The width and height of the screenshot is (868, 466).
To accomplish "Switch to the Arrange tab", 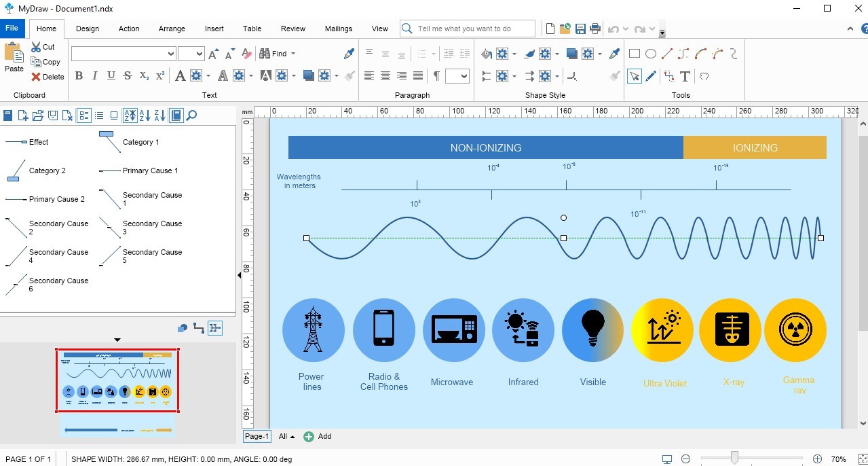I will (x=172, y=29).
